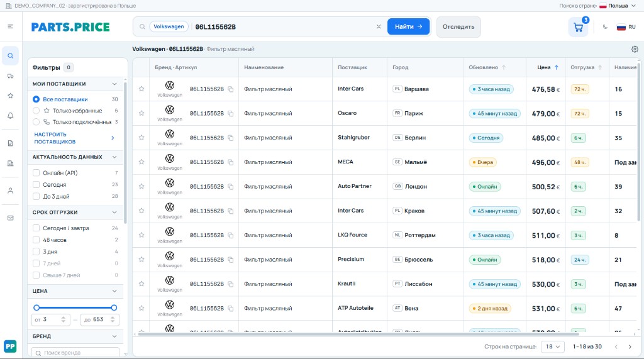The width and height of the screenshot is (644, 359).
Task: Open user profile icon in sidebar
Action: click(10, 191)
